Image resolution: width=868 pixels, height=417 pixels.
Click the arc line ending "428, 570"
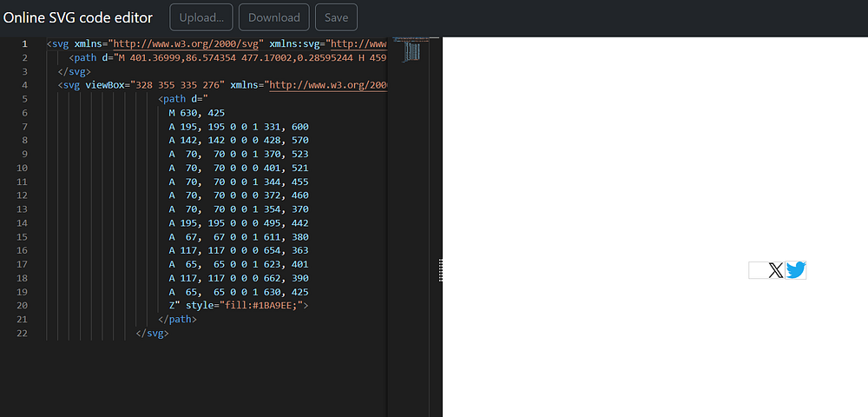pyautogui.click(x=239, y=141)
